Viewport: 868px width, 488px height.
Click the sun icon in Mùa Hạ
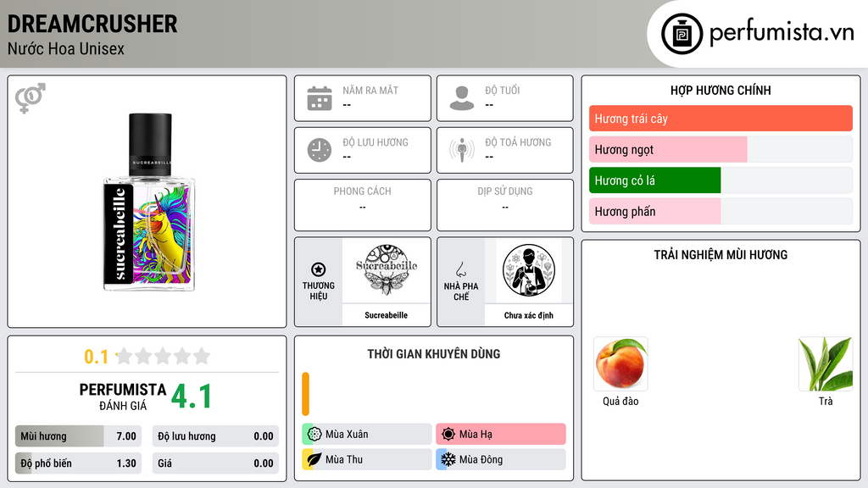pyautogui.click(x=448, y=435)
